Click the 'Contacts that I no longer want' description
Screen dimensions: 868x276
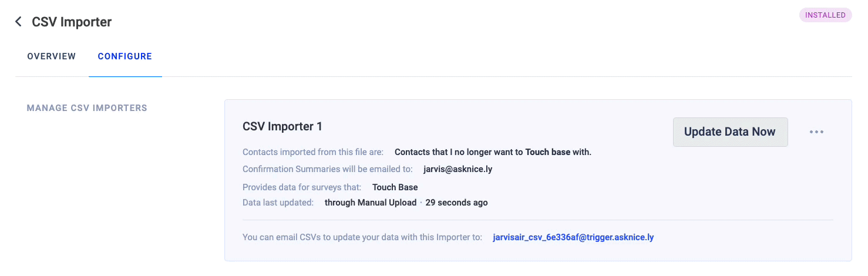coord(492,152)
